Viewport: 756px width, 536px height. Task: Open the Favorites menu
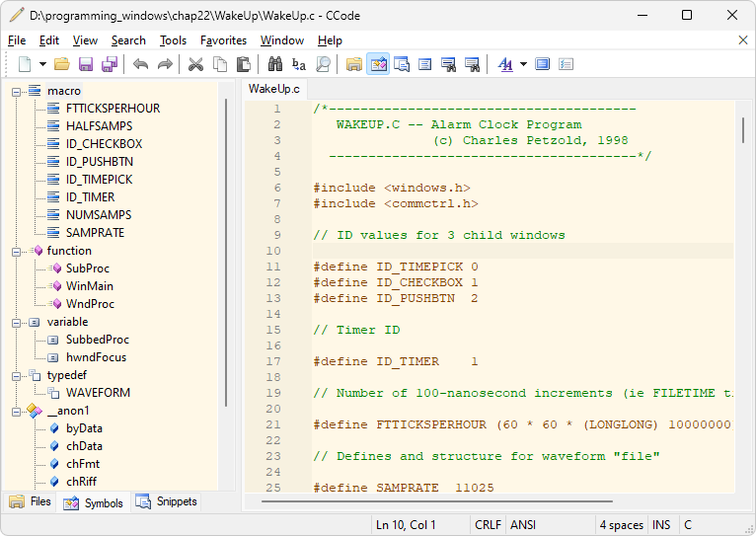[223, 40]
